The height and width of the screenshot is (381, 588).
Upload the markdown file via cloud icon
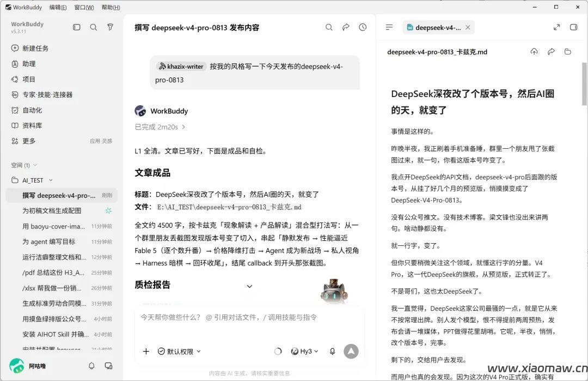coord(534,51)
